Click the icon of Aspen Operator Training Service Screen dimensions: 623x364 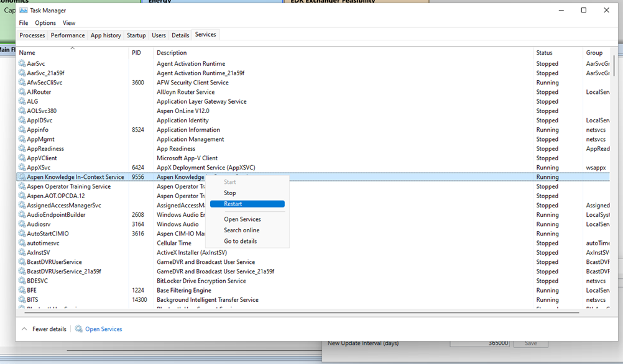pos(22,186)
